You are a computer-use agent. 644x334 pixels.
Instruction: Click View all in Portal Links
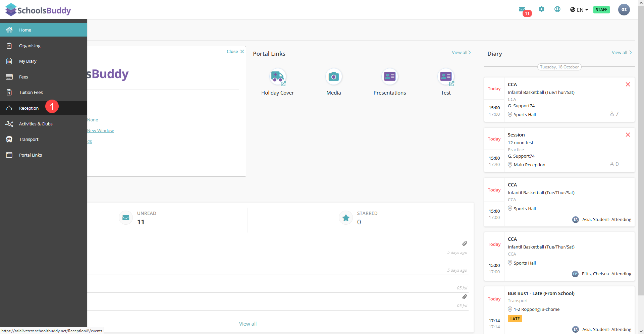(x=461, y=53)
